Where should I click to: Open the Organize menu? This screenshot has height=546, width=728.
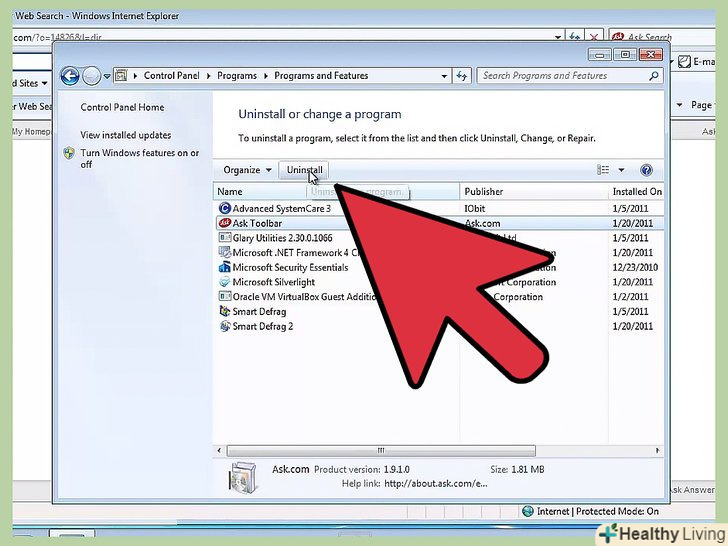(x=247, y=170)
